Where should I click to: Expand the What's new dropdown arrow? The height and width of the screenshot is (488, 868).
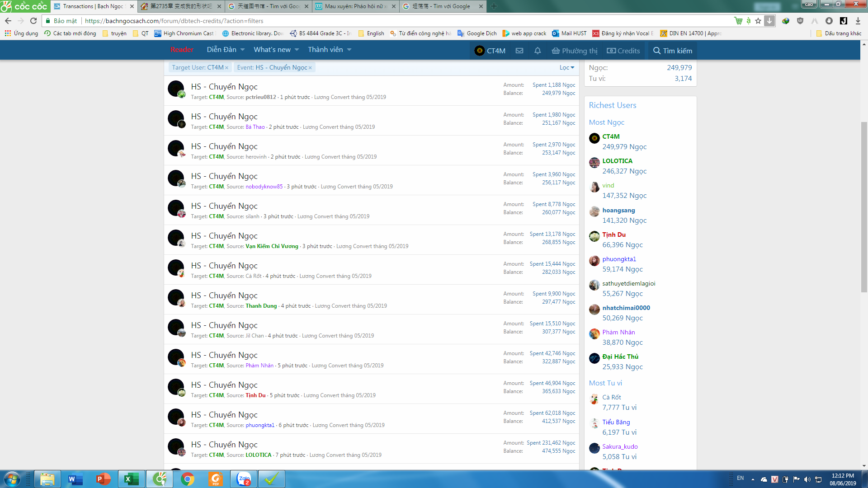297,50
